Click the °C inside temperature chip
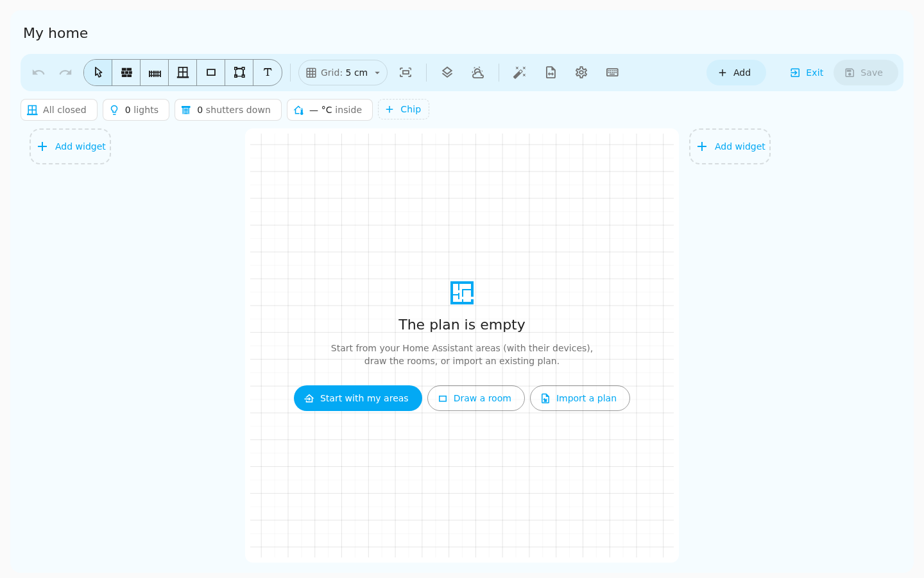 tap(330, 110)
